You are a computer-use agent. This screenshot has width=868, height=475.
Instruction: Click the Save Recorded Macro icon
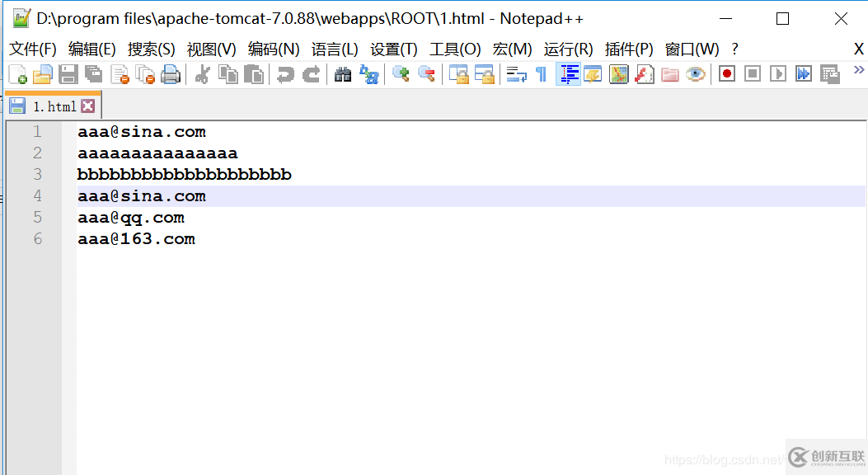pyautogui.click(x=830, y=73)
